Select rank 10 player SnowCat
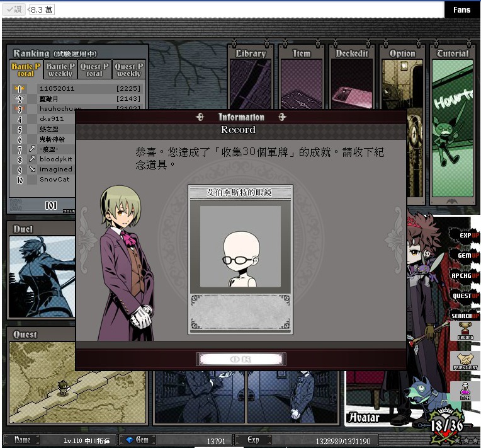The width and height of the screenshot is (481, 448). coord(55,180)
